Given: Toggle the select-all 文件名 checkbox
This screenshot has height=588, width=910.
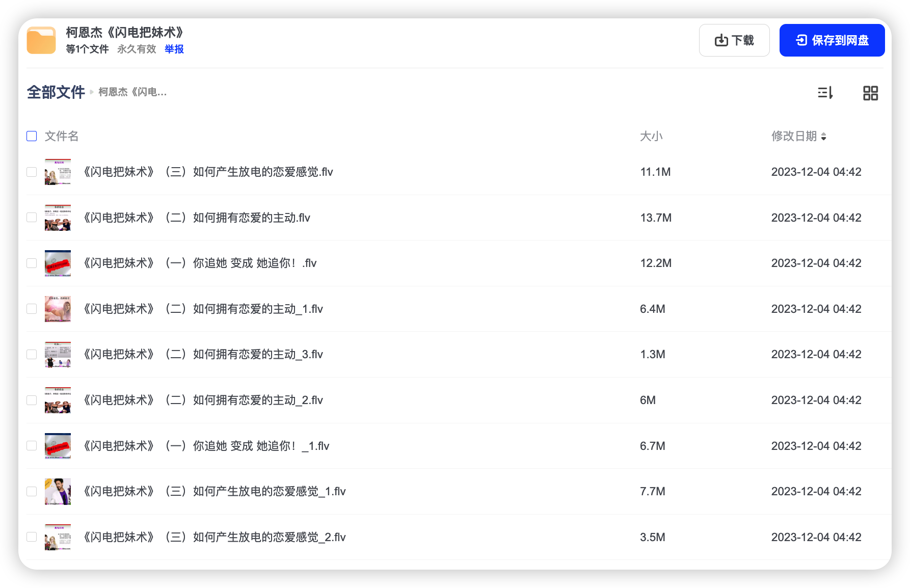Looking at the screenshot, I should pyautogui.click(x=32, y=136).
